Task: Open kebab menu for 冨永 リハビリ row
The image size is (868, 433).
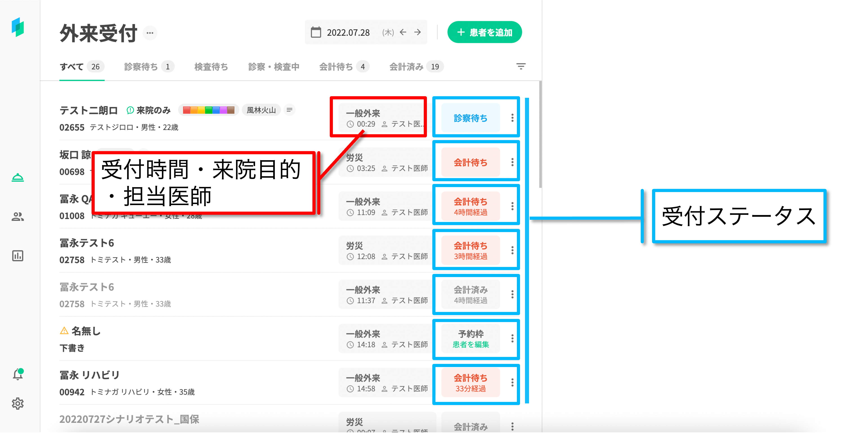Action: pyautogui.click(x=512, y=382)
